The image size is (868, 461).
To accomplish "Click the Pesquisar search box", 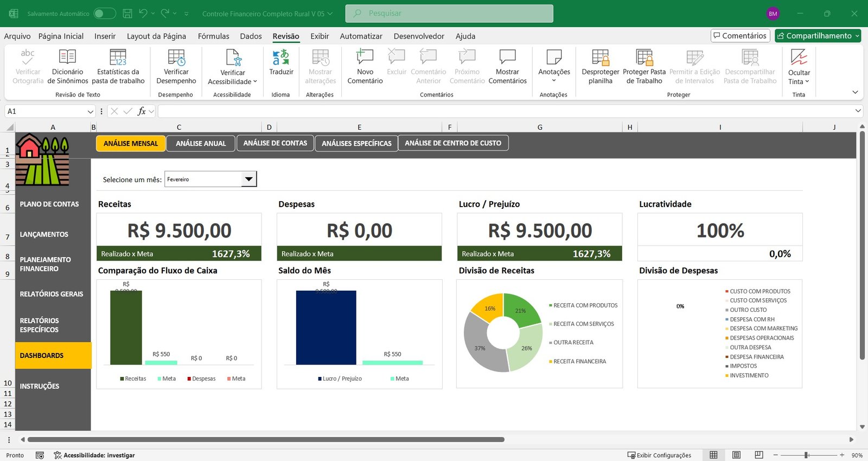I will click(449, 14).
